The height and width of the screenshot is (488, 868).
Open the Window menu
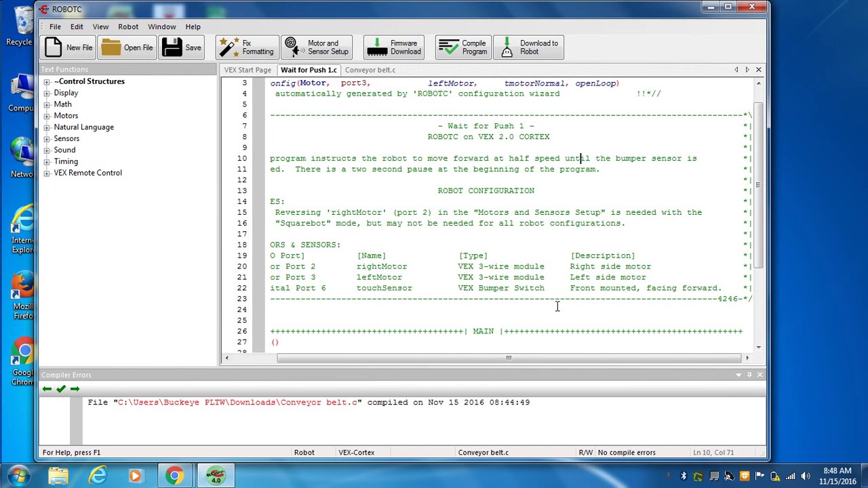(x=162, y=26)
